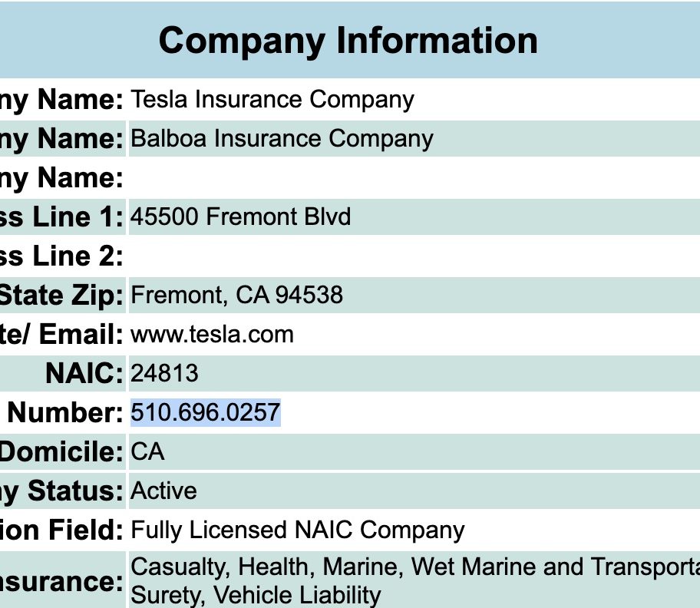Click the Status: field label

tap(75, 491)
